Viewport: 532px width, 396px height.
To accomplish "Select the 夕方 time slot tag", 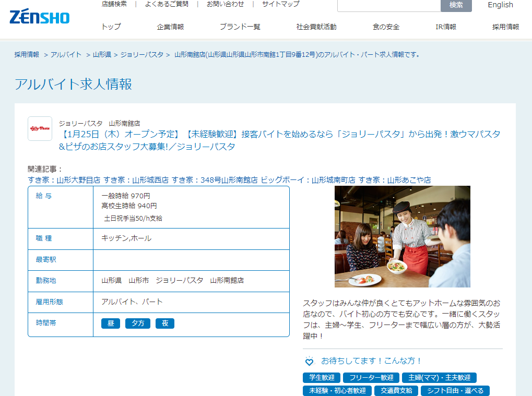I will point(138,323).
